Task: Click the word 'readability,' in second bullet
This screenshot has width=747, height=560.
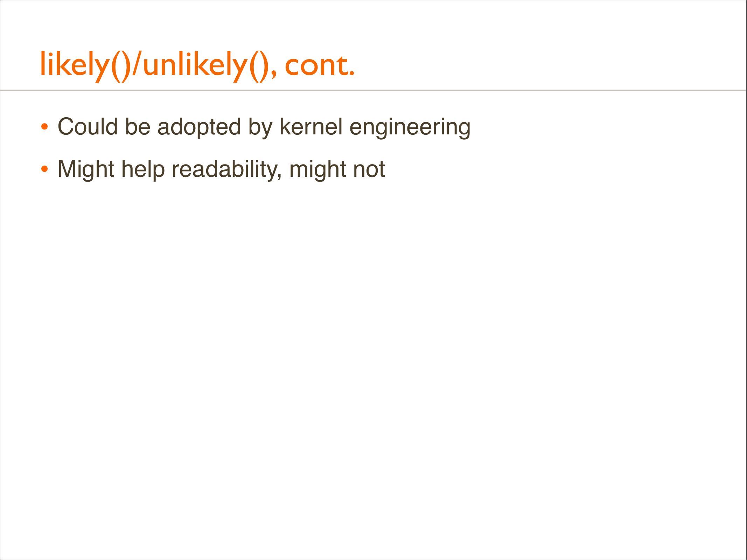Action: (x=226, y=170)
